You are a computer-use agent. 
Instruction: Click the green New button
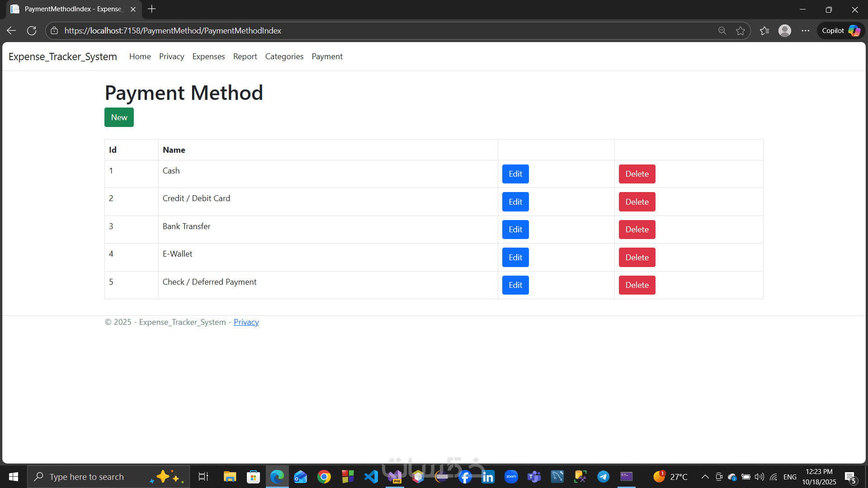(x=119, y=117)
